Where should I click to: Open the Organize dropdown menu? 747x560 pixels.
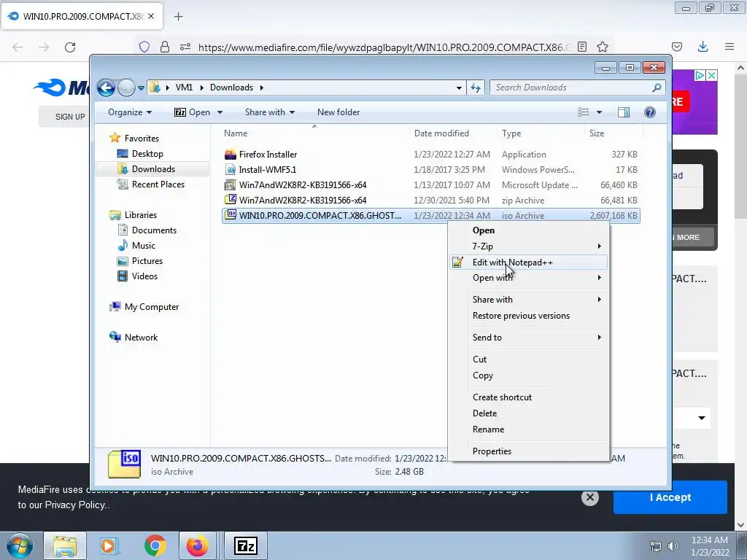click(x=130, y=112)
